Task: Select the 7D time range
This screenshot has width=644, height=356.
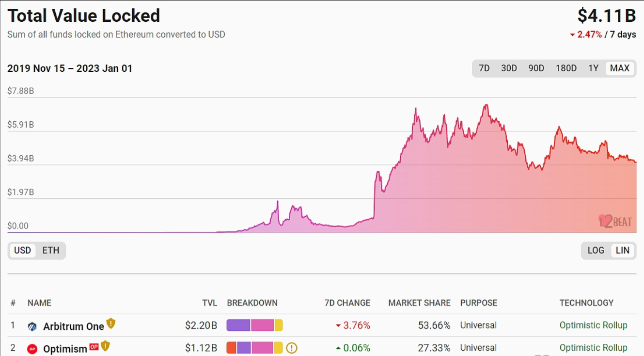Action: tap(484, 68)
